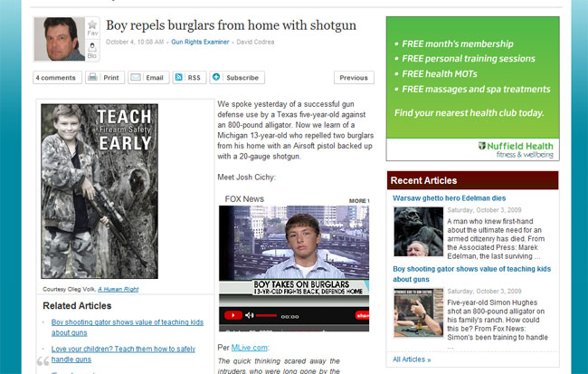Click the Print button with printer icon
The width and height of the screenshot is (588, 374).
(105, 78)
